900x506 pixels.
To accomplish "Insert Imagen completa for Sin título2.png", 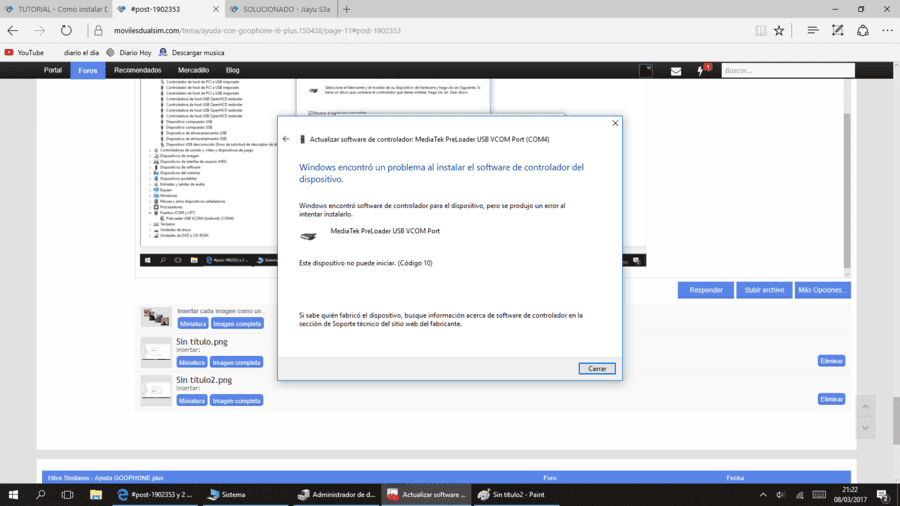I will click(236, 400).
